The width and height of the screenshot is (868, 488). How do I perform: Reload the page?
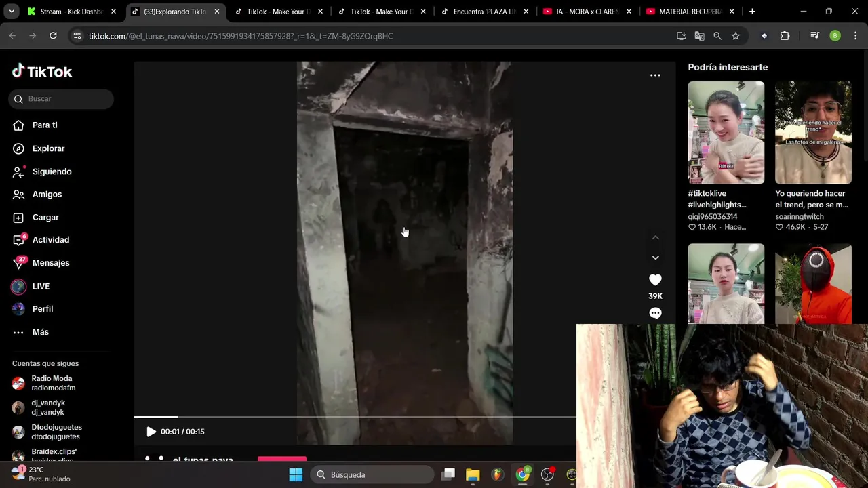click(x=53, y=36)
